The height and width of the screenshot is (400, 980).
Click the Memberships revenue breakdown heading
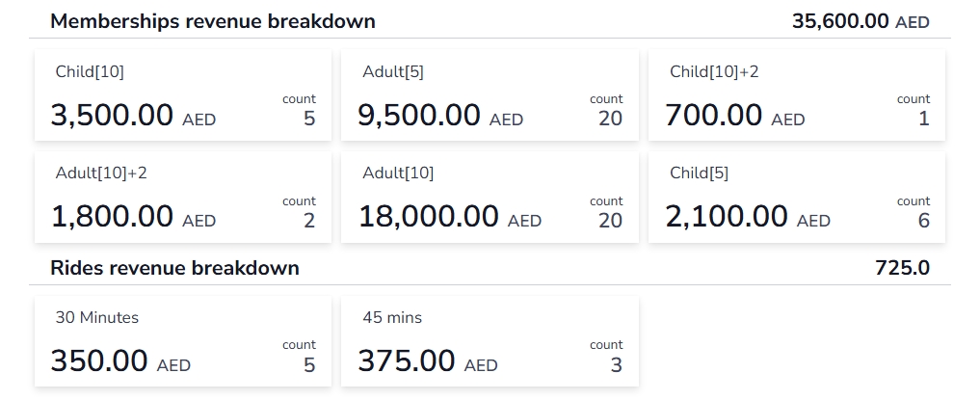coord(213,21)
